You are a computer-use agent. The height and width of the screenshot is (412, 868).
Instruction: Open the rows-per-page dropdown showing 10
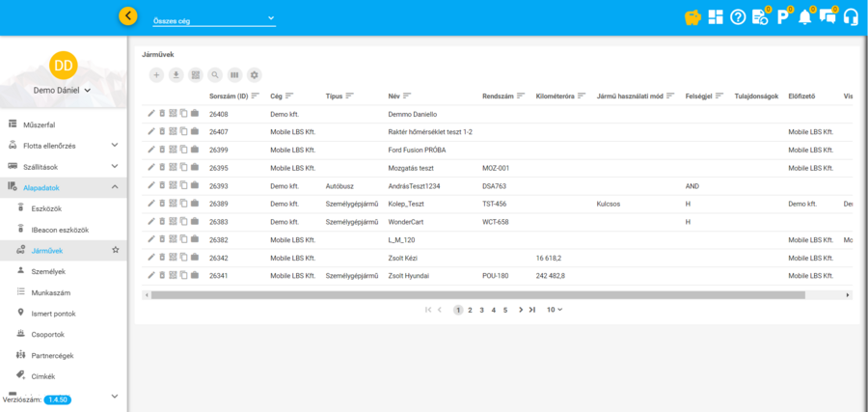tap(555, 310)
